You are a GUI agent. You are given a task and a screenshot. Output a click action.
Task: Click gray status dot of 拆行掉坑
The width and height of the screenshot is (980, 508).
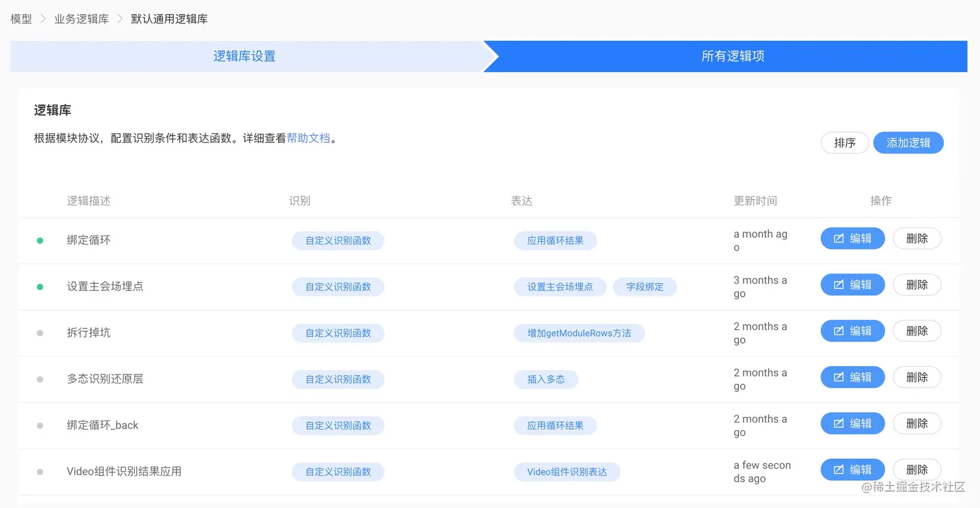(40, 333)
